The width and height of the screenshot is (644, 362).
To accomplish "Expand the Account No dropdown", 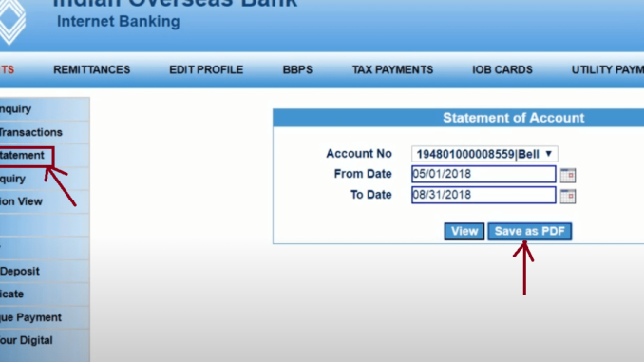I will click(x=484, y=154).
